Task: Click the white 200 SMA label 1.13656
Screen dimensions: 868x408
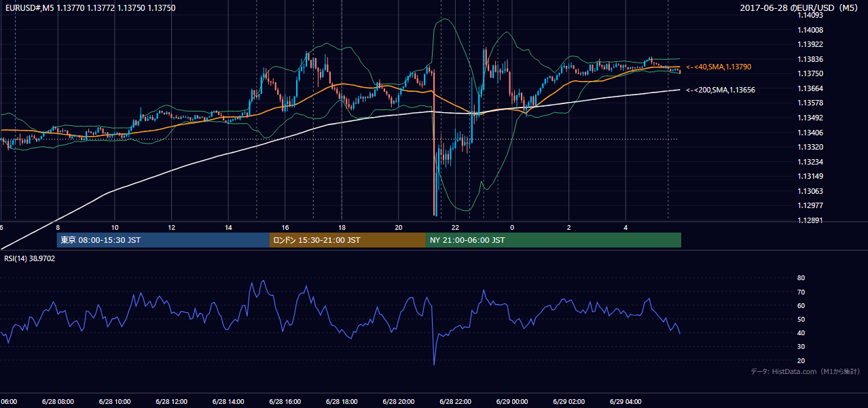Action: pyautogui.click(x=721, y=90)
